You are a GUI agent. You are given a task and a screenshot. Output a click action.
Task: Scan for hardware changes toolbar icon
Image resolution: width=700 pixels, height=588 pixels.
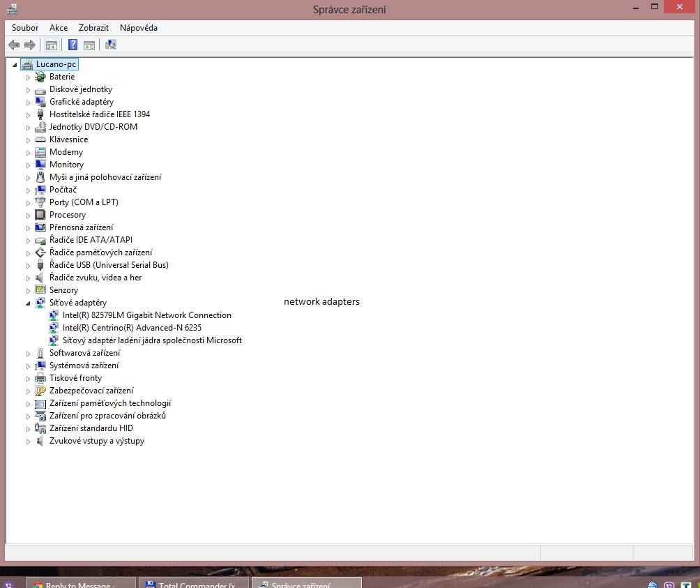click(x=111, y=45)
